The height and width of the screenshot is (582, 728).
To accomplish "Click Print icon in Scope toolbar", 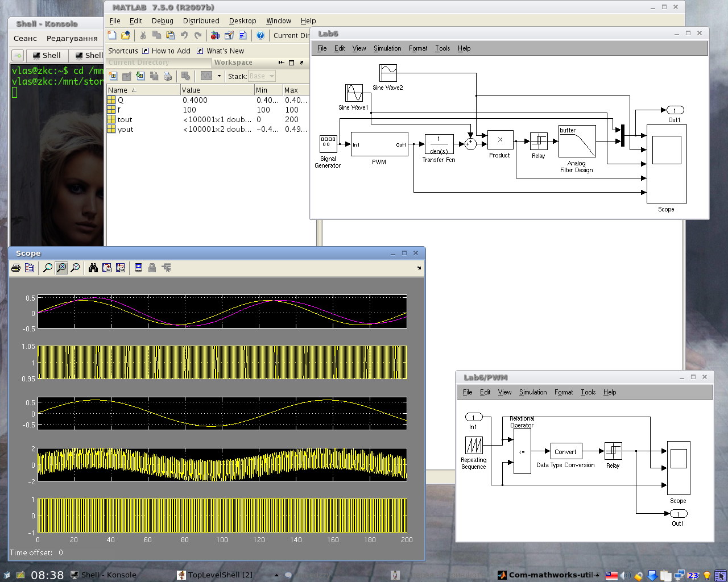I will 16,268.
